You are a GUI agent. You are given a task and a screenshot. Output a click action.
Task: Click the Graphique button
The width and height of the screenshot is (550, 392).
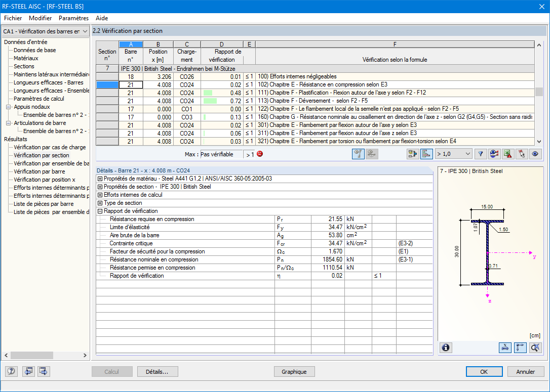pyautogui.click(x=294, y=372)
